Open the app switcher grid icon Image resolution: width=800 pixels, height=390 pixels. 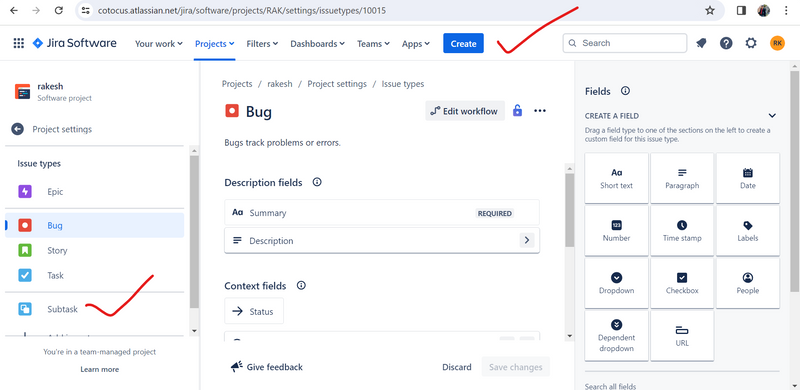pyautogui.click(x=18, y=43)
